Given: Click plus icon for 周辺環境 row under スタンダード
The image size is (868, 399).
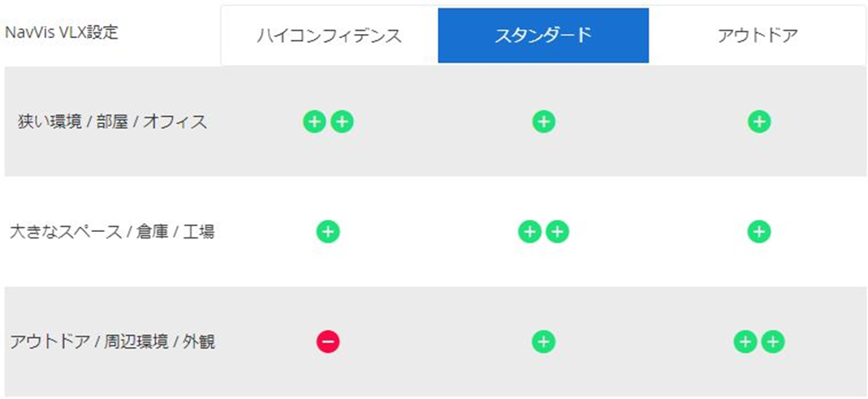Looking at the screenshot, I should point(543,342).
